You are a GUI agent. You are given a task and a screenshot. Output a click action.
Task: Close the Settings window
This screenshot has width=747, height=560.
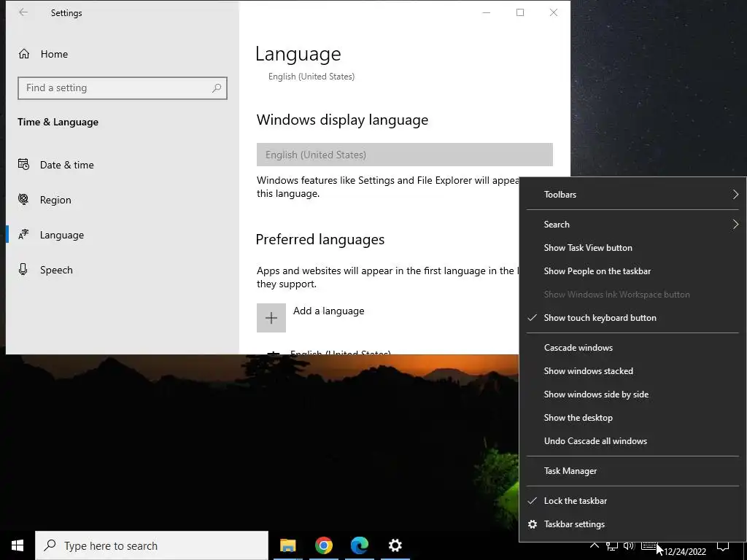554,12
